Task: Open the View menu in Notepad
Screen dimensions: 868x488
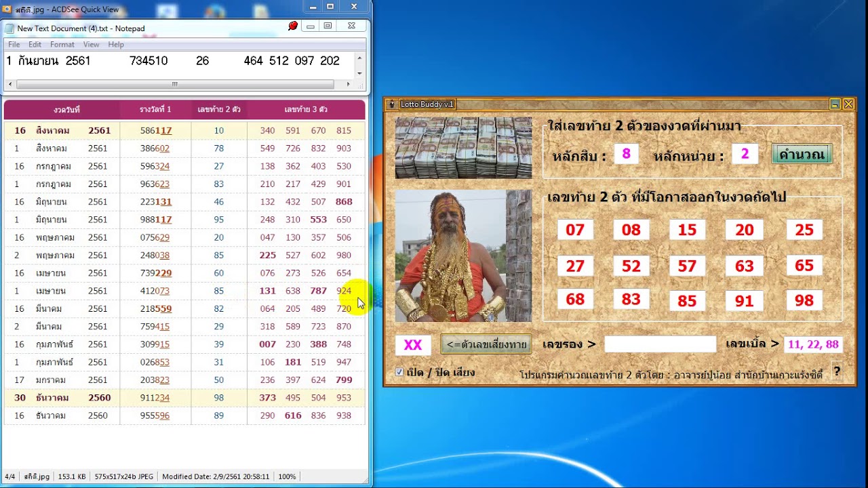Action: 91,44
